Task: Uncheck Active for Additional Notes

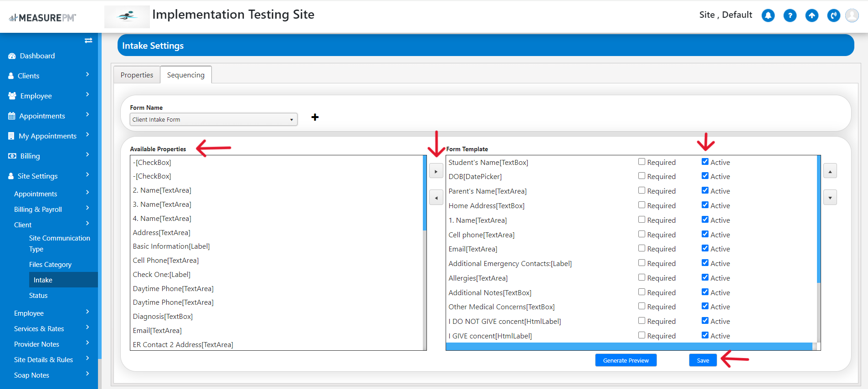Action: [705, 292]
